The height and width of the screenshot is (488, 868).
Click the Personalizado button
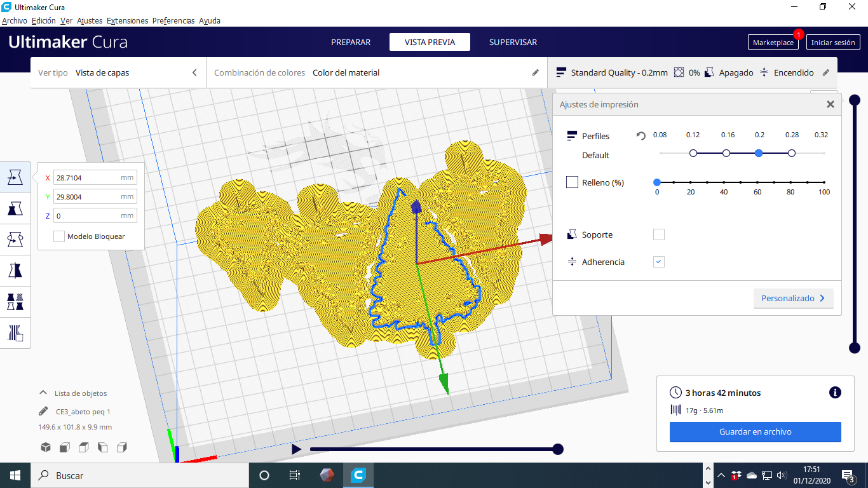pos(793,298)
